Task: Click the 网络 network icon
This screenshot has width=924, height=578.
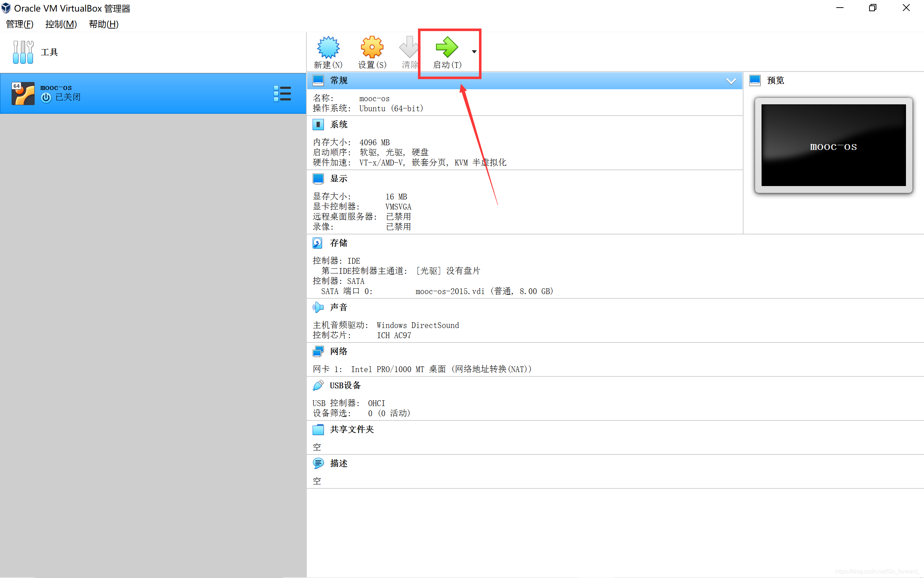Action: coord(318,351)
